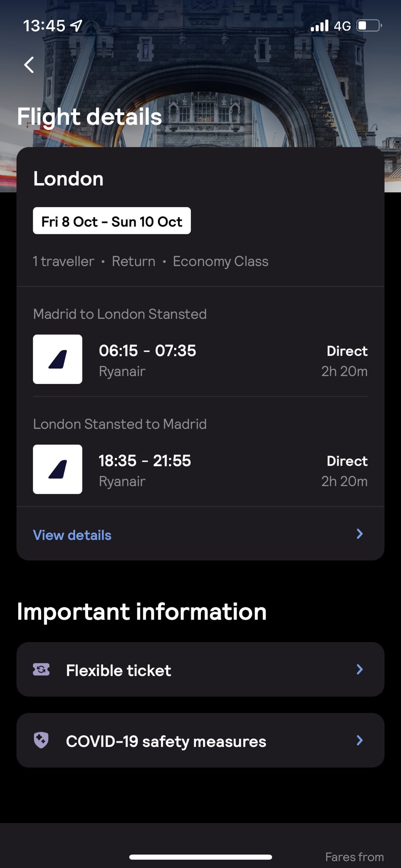Tap the London destination title

[x=68, y=179]
